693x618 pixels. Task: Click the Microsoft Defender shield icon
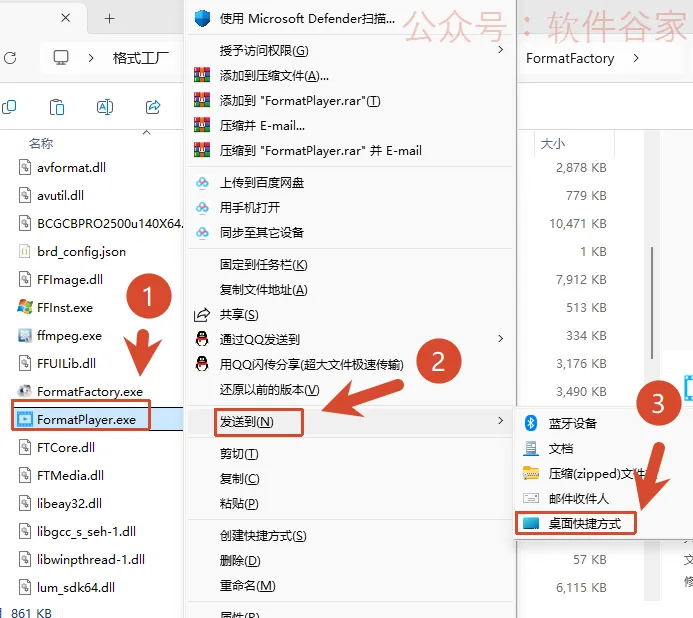[x=202, y=18]
